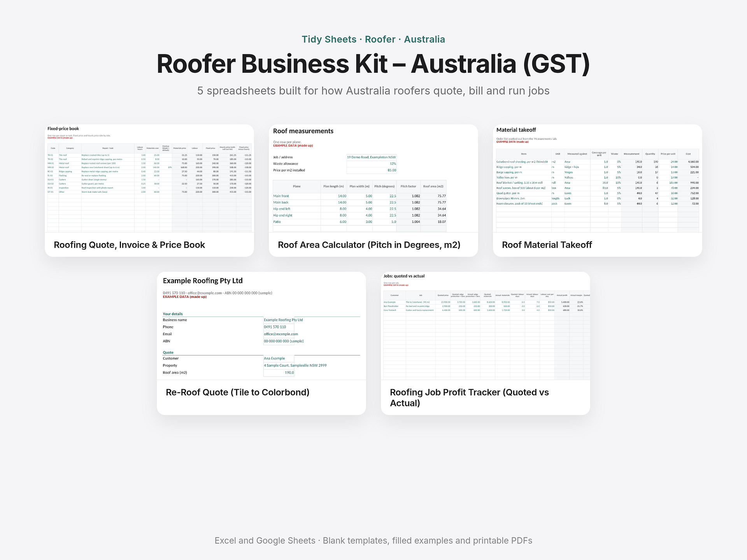Click the Roofer Business Kit main heading
The image size is (747, 560).
(373, 64)
